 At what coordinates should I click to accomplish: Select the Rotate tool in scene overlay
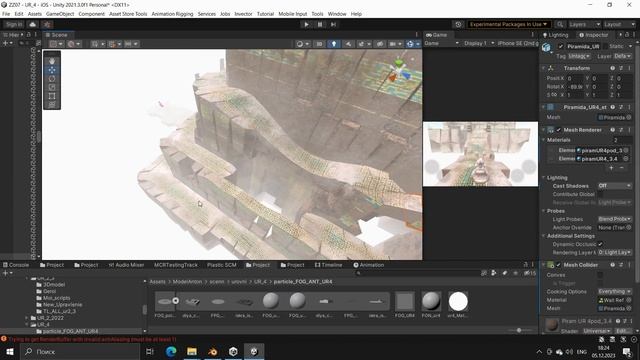click(52, 79)
